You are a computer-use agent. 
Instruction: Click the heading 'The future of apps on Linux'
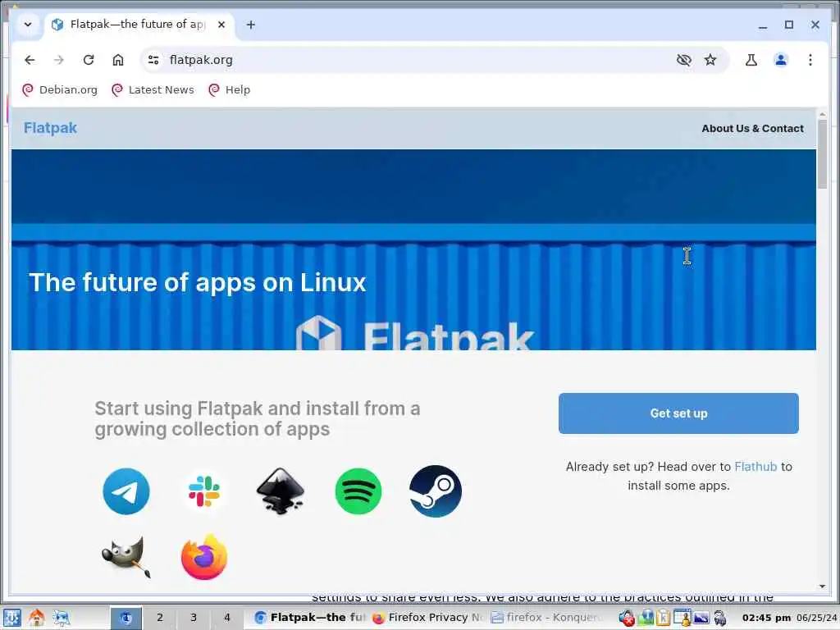(x=197, y=282)
